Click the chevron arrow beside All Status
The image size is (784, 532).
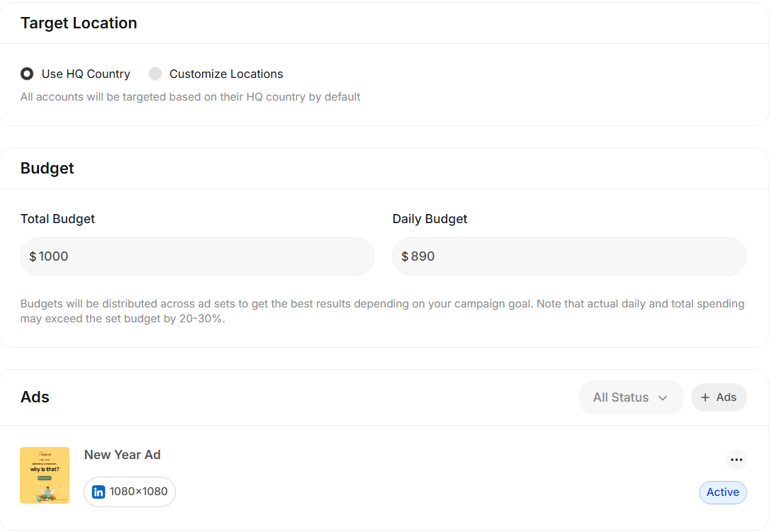coord(663,398)
